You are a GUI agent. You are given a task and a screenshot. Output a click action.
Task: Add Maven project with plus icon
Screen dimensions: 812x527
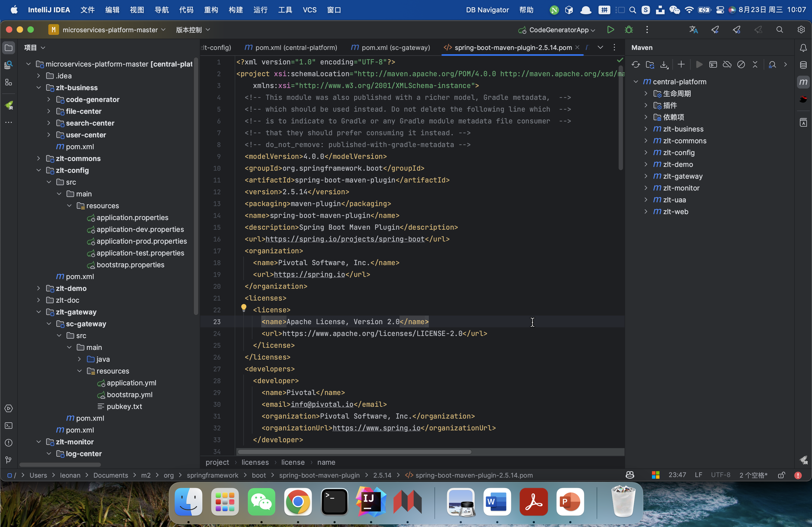681,64
